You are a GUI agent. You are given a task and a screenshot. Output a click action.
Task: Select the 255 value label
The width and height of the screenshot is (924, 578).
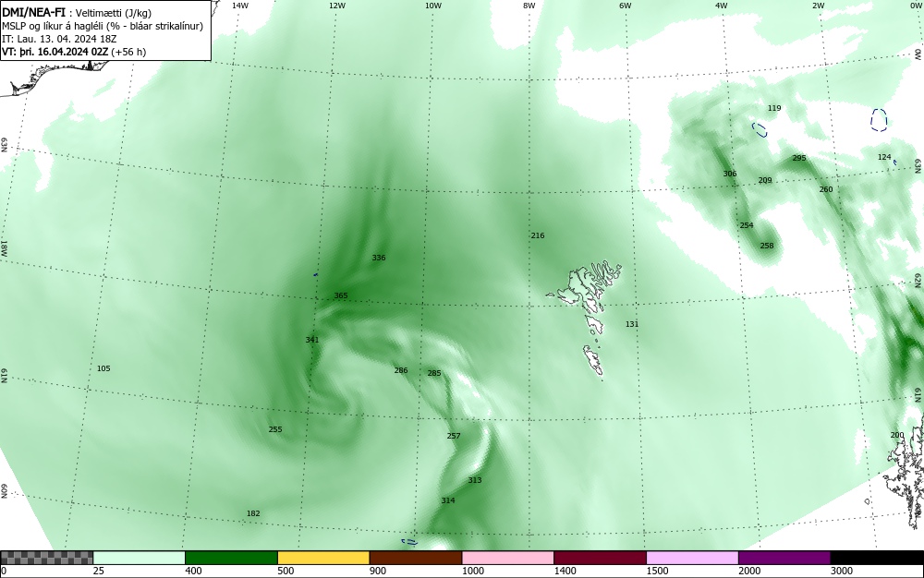[275, 429]
